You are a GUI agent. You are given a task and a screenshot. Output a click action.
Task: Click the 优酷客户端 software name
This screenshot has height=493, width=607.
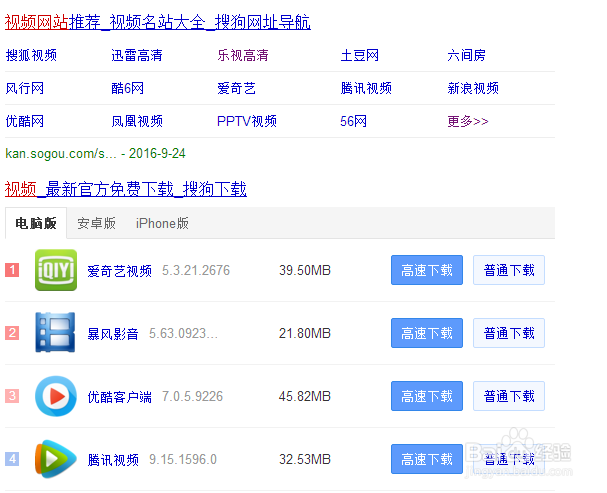pos(119,397)
